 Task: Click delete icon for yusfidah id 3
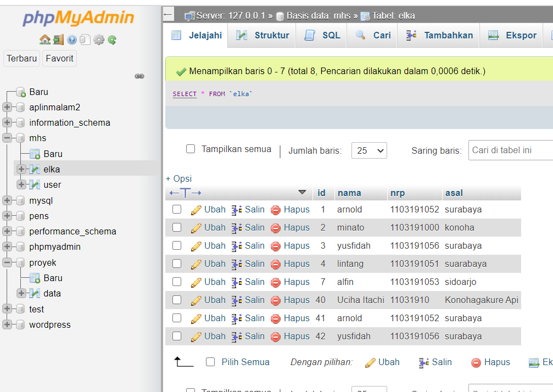click(x=276, y=246)
